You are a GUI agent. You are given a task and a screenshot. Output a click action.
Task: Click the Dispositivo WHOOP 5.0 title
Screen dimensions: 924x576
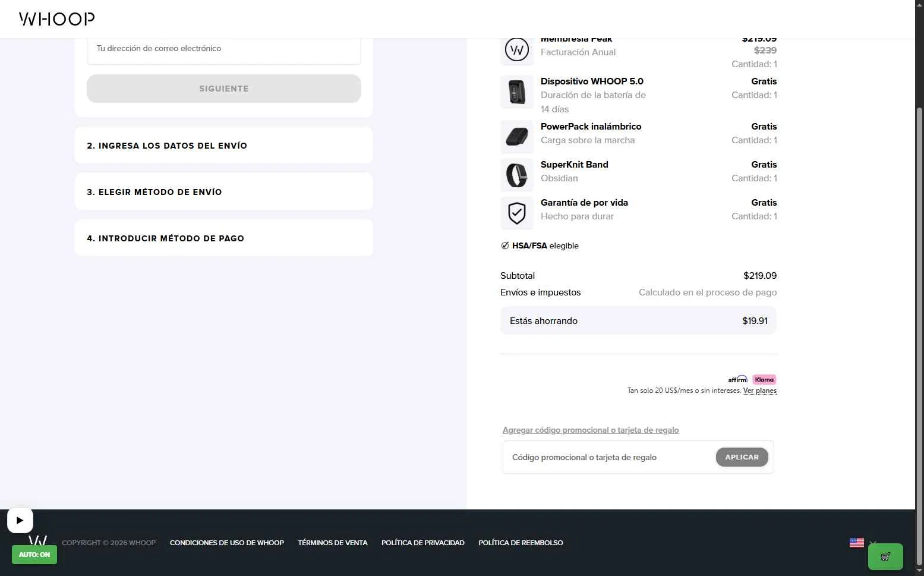(x=592, y=81)
